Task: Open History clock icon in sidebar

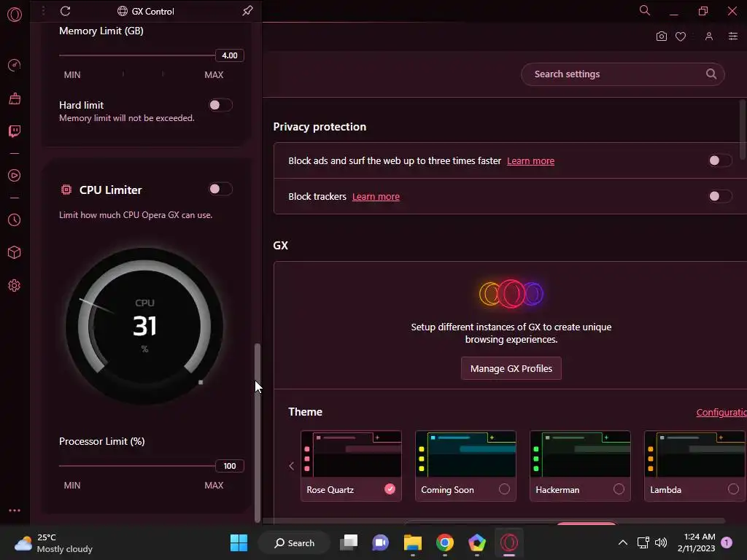Action: pos(15,220)
